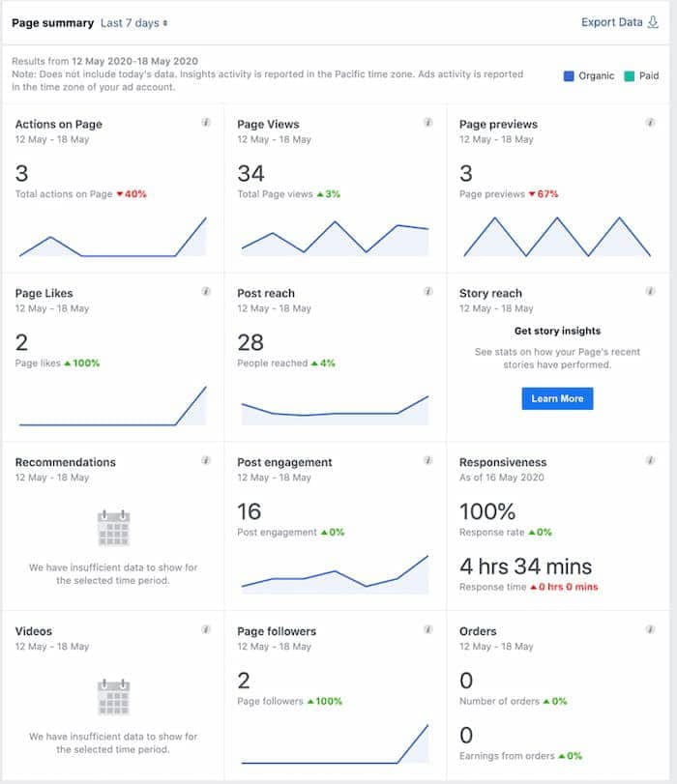Open the Story reach card title
The width and height of the screenshot is (677, 784).
click(x=490, y=294)
